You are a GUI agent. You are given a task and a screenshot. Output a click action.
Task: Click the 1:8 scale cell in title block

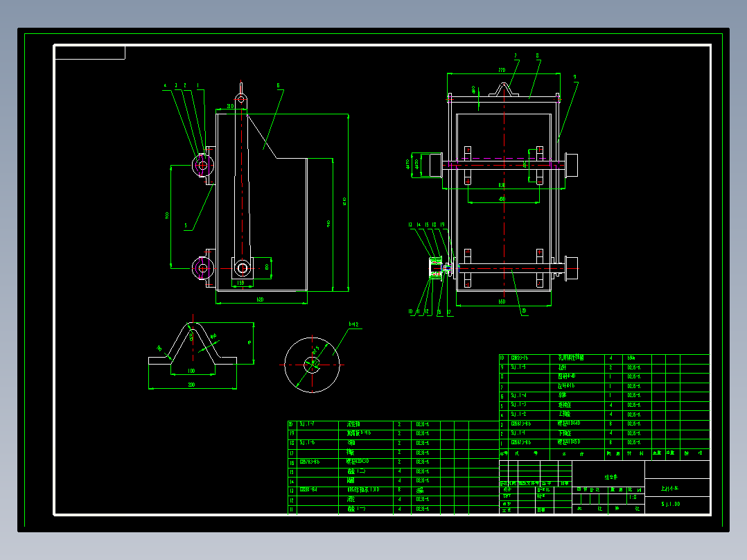click(633, 497)
